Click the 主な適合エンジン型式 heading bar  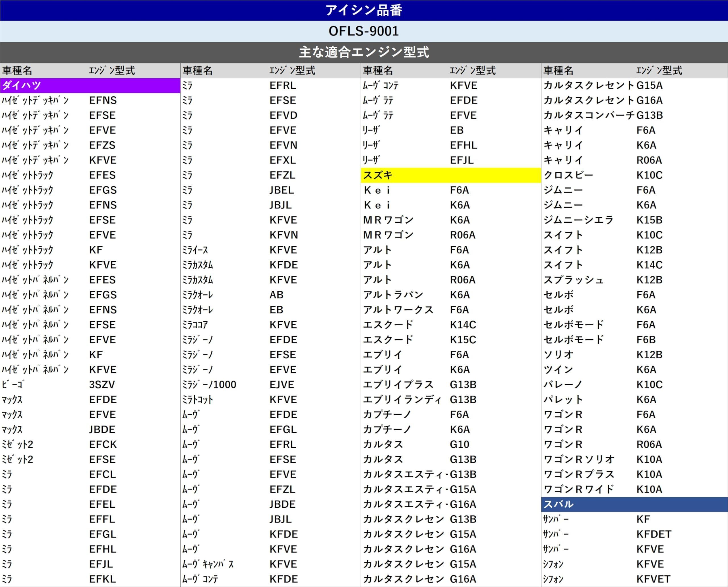pos(364,52)
